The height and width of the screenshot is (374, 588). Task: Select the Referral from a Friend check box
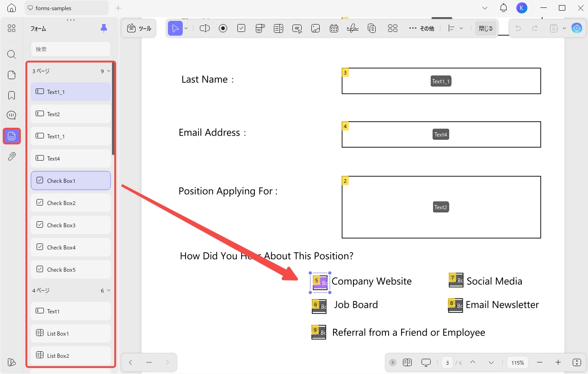click(x=319, y=332)
